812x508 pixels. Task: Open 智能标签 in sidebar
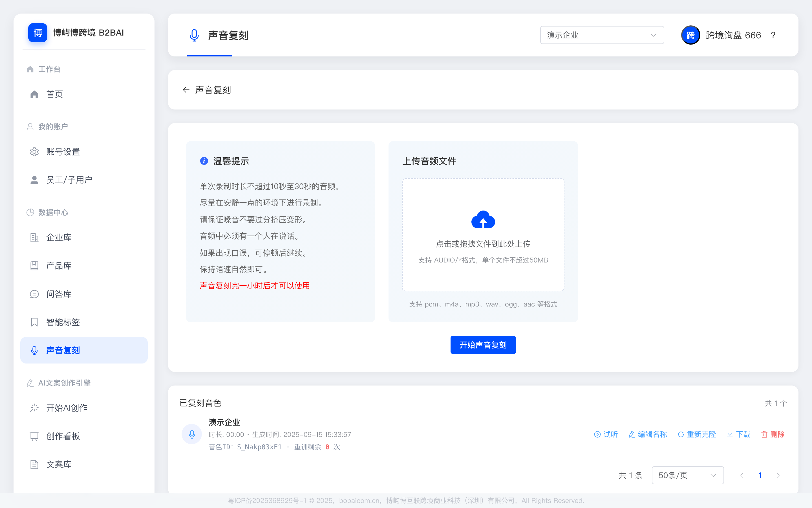click(x=84, y=322)
